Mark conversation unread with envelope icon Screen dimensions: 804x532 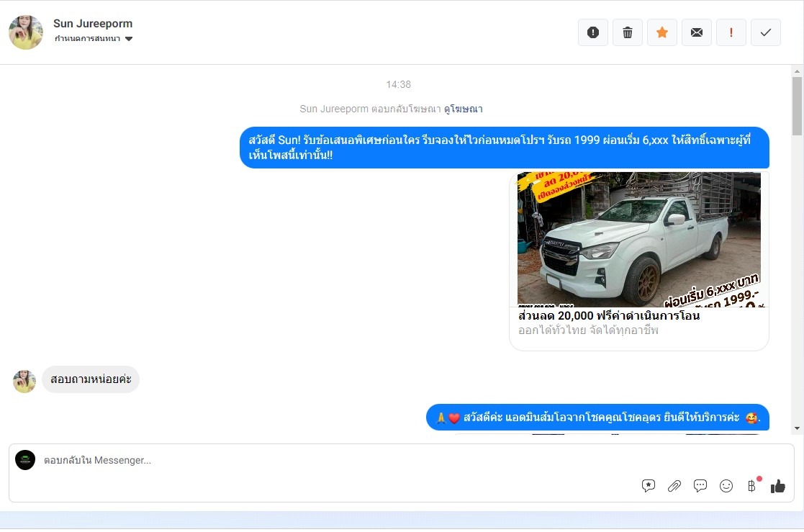(x=697, y=32)
